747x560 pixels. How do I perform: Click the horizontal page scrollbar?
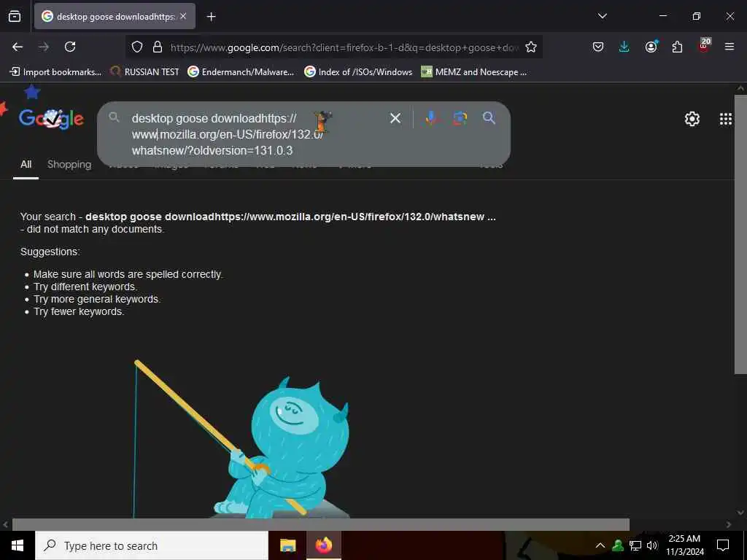321,524
